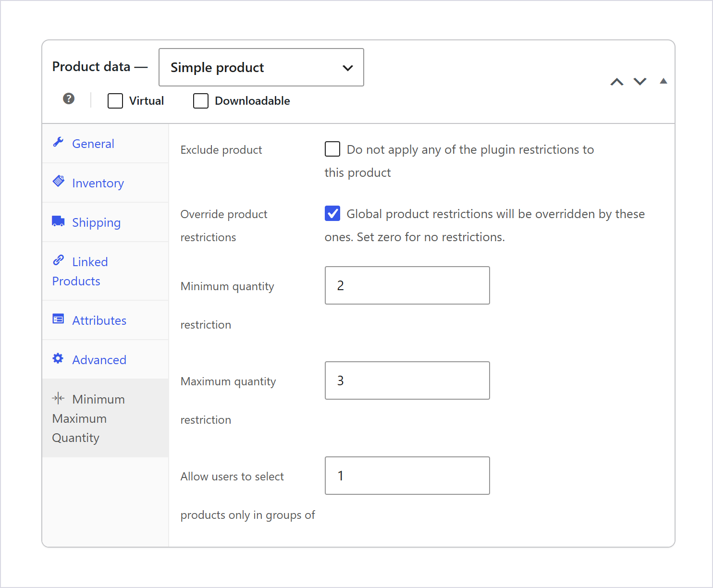Enable the Downloadable checkbox
Screen dimensions: 713x588
(201, 101)
